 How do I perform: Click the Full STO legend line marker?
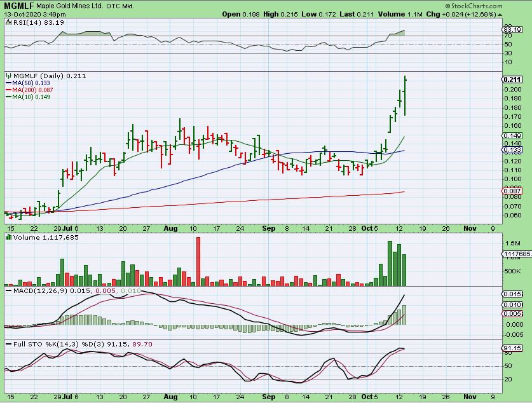coord(8,344)
